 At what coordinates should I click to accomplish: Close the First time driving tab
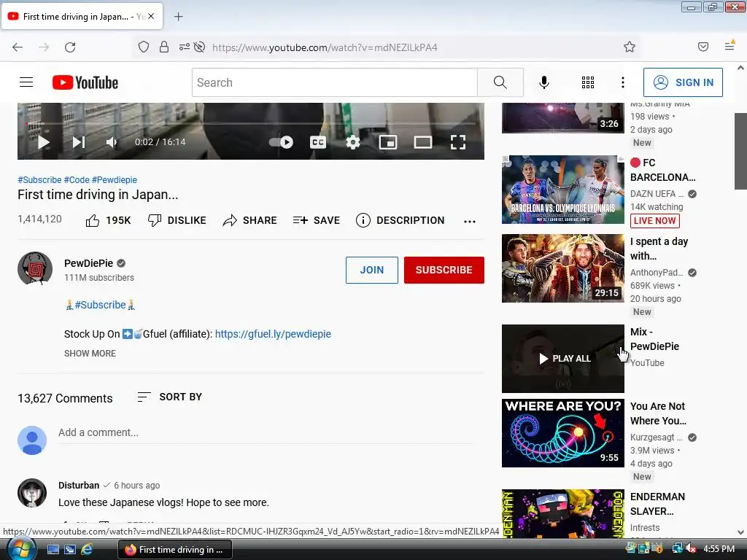pos(151,16)
